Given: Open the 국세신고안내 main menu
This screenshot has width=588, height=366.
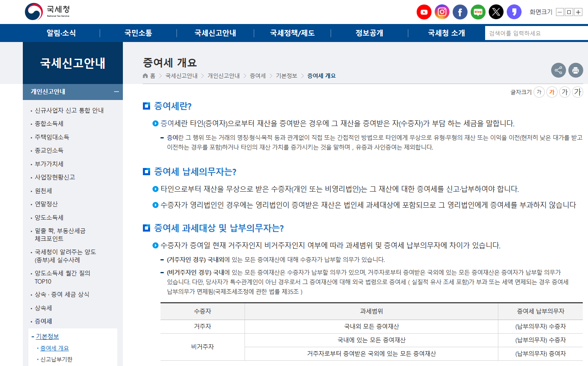Looking at the screenshot, I should [x=215, y=33].
